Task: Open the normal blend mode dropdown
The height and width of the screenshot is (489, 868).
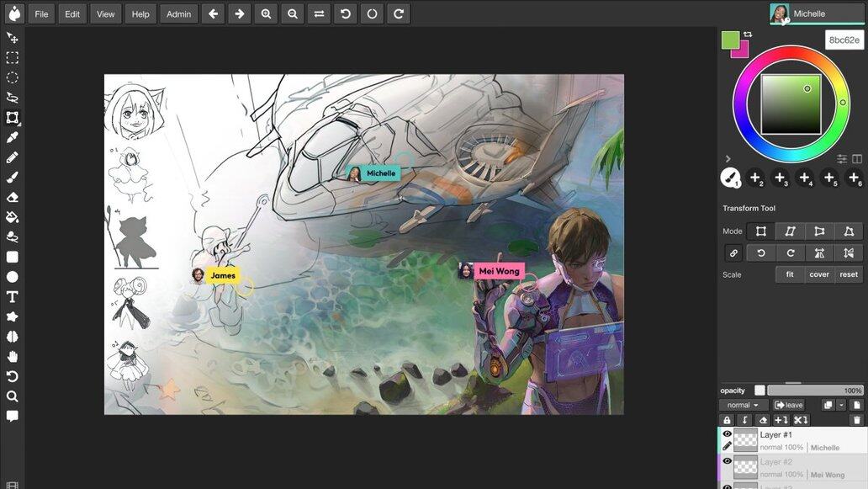Action: [x=743, y=405]
